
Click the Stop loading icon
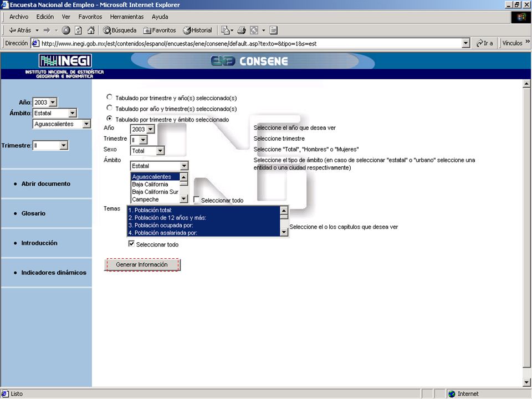(66, 30)
